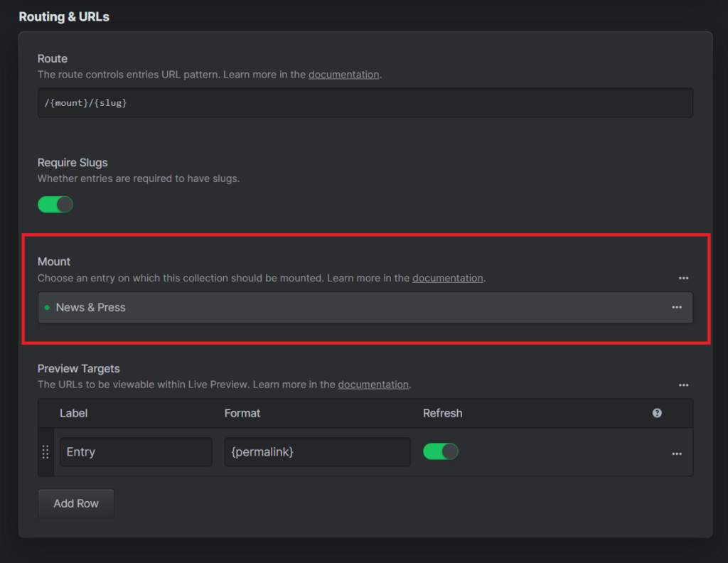Focus the Route pattern input field
The height and width of the screenshot is (563, 728).
pos(365,103)
